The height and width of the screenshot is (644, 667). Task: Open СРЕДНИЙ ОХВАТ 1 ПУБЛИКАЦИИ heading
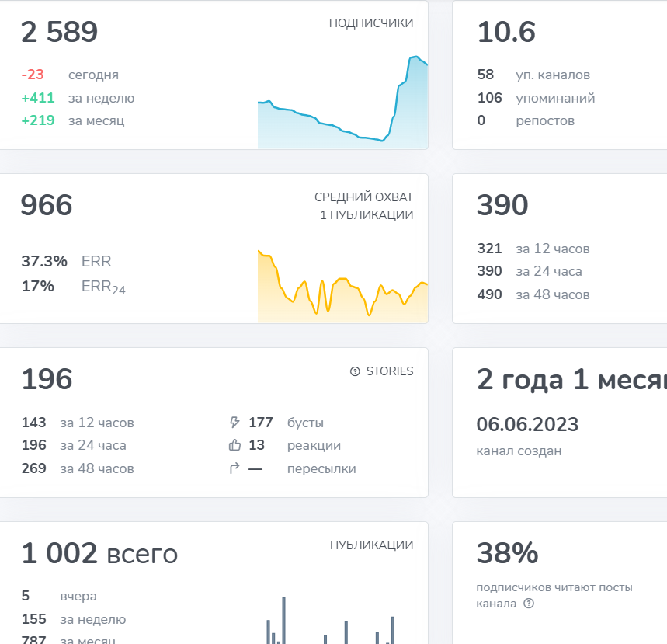pos(364,206)
